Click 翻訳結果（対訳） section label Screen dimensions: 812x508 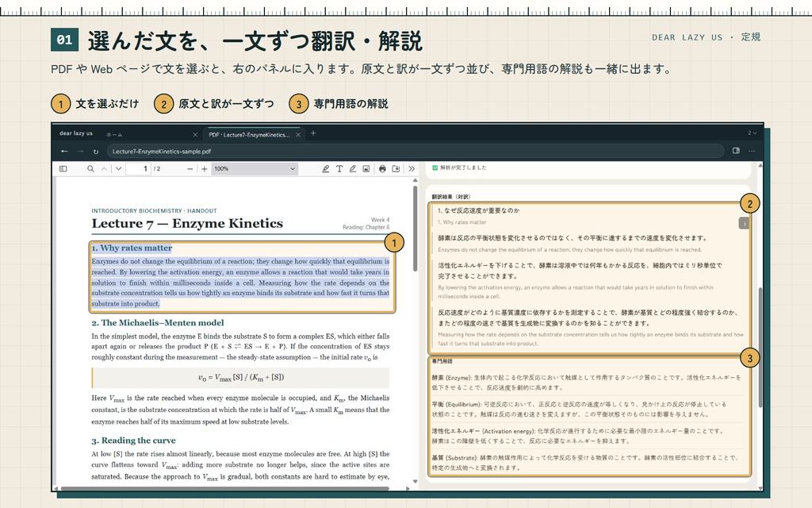tap(450, 197)
